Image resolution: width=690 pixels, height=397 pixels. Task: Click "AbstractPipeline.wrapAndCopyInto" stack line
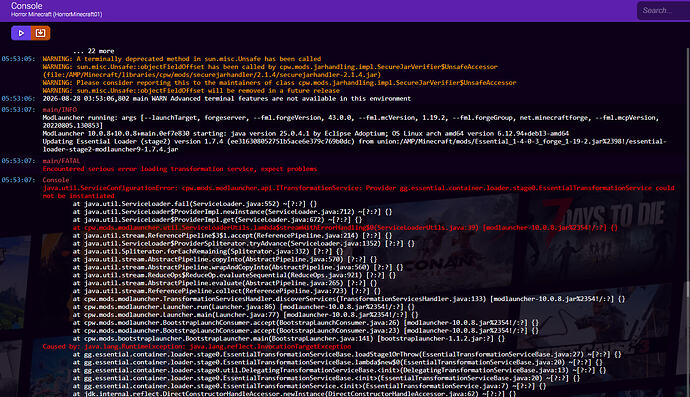pos(238,267)
